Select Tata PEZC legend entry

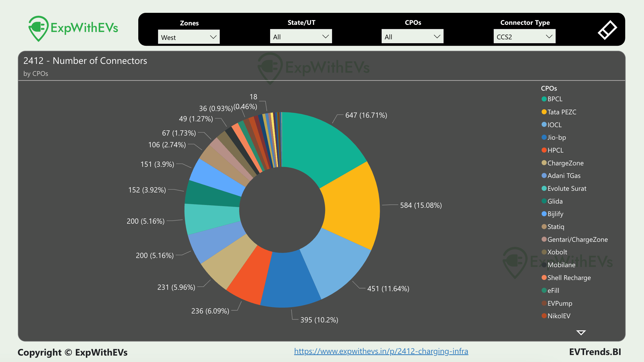click(x=559, y=112)
